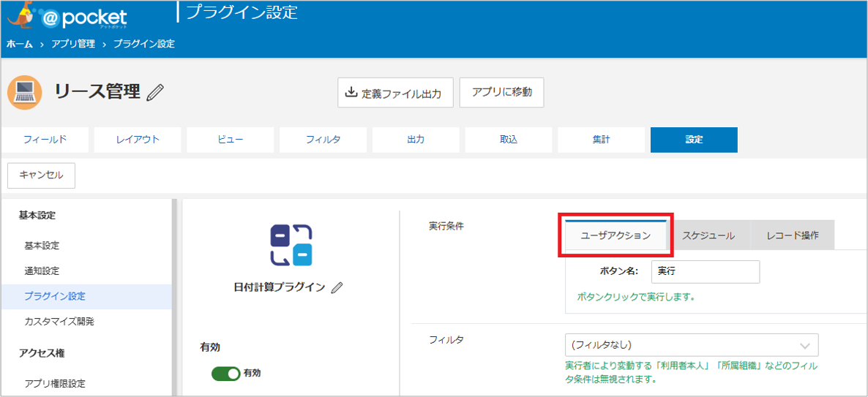Image resolution: width=868 pixels, height=397 pixels.
Task: Open the フィールド tab
Action: (45, 140)
